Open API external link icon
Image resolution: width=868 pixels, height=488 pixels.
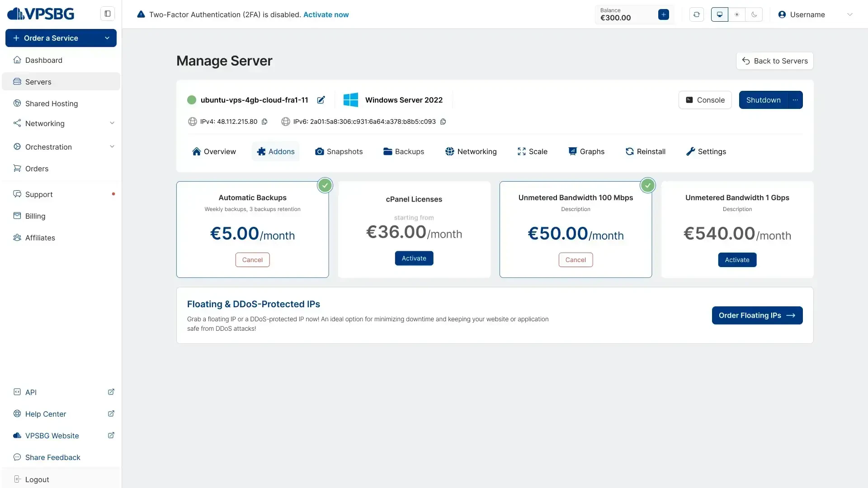(x=111, y=392)
